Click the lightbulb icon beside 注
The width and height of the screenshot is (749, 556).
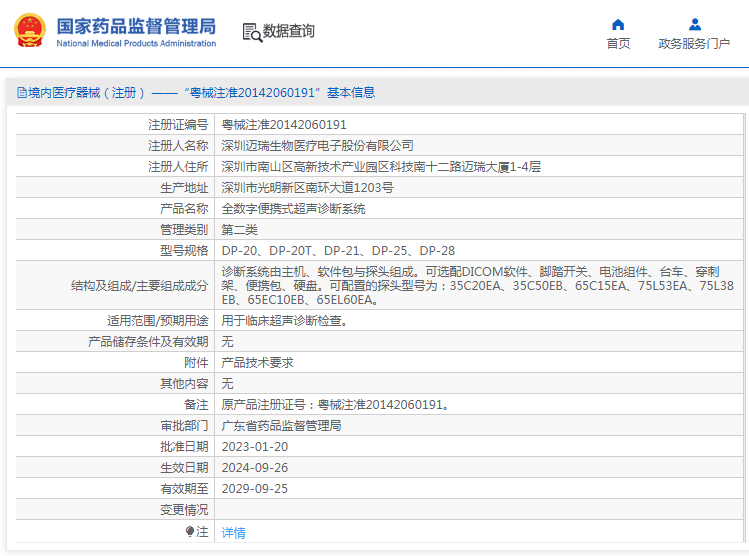pos(190,532)
